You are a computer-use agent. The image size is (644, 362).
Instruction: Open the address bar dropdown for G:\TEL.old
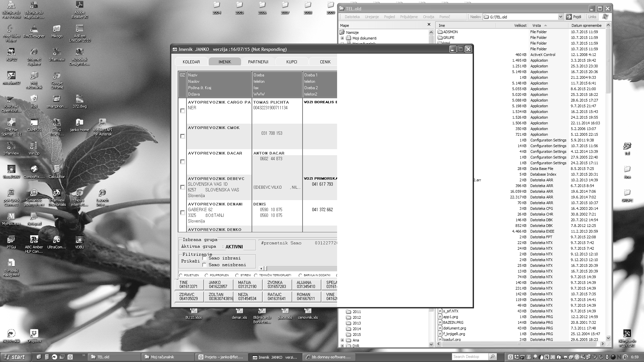tap(560, 17)
